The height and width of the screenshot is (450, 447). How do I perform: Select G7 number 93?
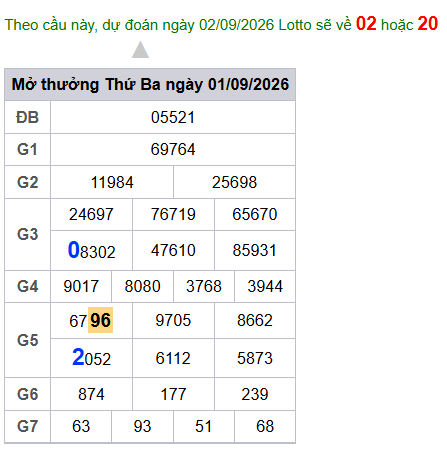point(142,426)
